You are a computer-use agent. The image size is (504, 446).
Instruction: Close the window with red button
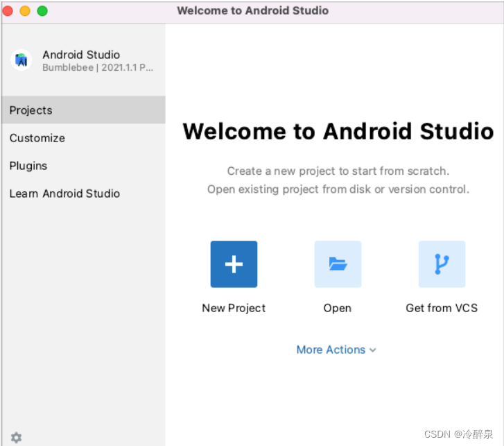tap(8, 11)
